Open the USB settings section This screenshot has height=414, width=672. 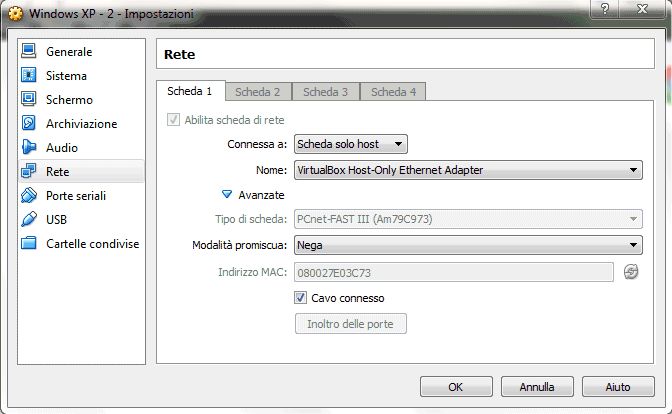pyautogui.click(x=81, y=219)
